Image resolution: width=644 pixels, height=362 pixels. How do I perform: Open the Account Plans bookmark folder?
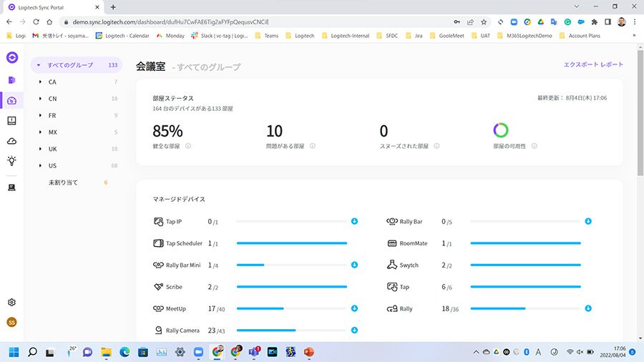[580, 36]
